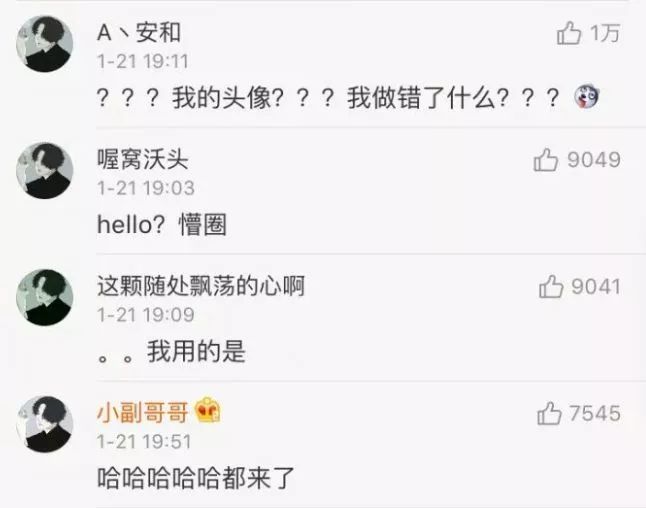This screenshot has width=646, height=508.
Task: Tap the emoji in the first comment
Action: pyautogui.click(x=586, y=96)
